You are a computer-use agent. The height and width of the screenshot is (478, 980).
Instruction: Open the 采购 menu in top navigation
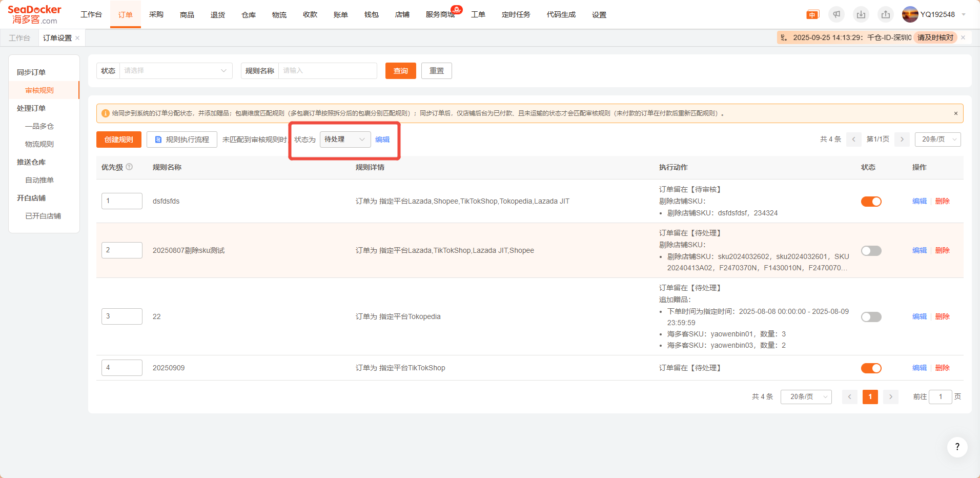pos(156,14)
